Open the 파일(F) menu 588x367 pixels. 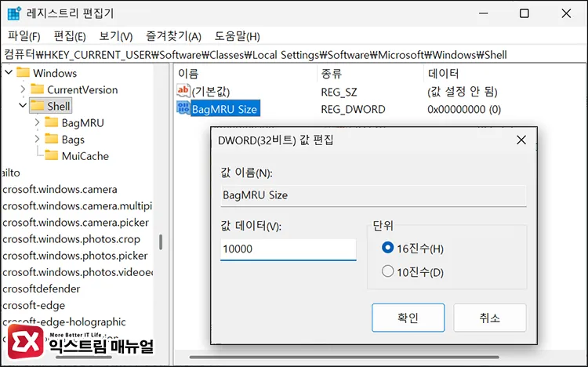coord(24,36)
